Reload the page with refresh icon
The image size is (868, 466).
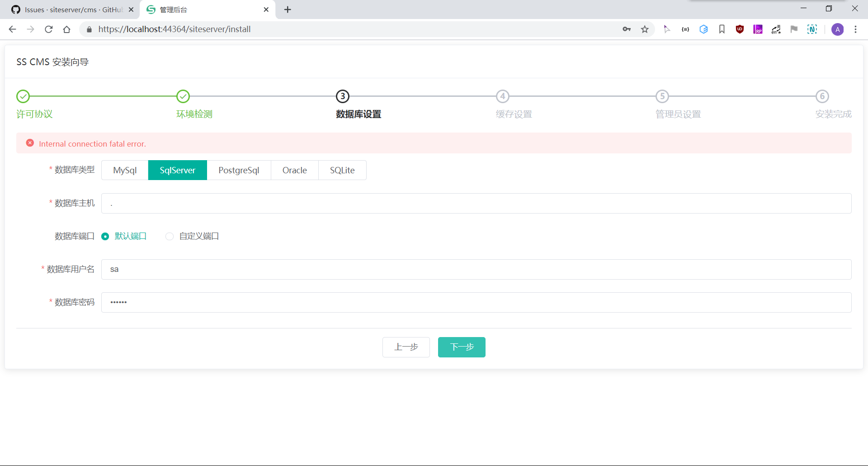click(49, 29)
